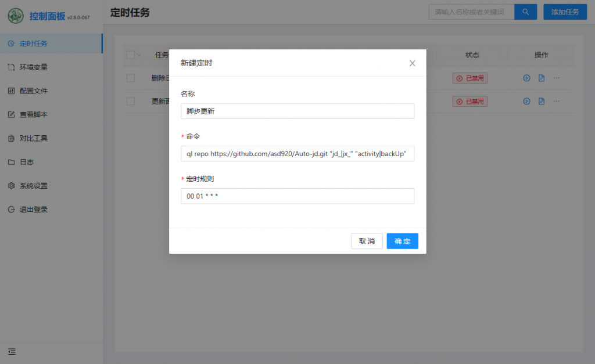This screenshot has width=595, height=364.
Task: Check the first task row checkbox
Action: [130, 78]
